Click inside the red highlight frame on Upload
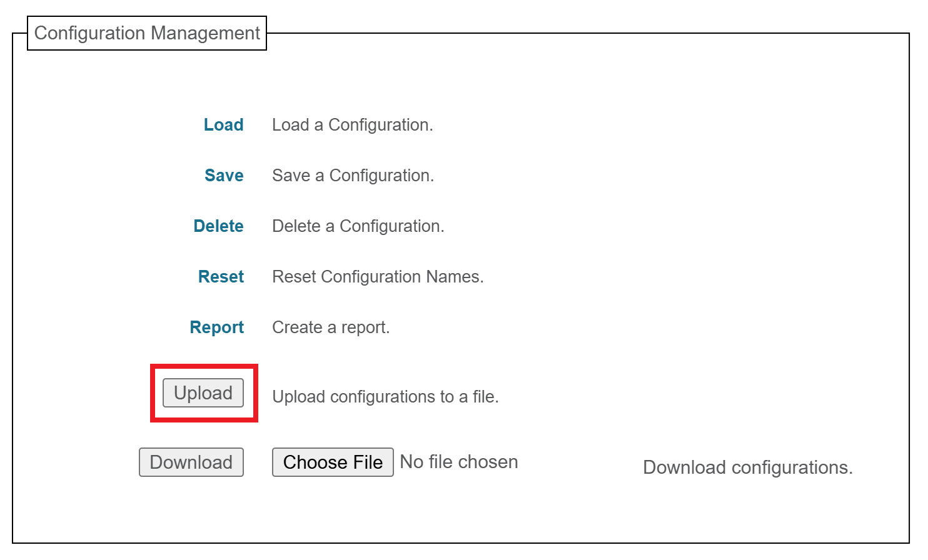The image size is (928, 560). tap(204, 393)
